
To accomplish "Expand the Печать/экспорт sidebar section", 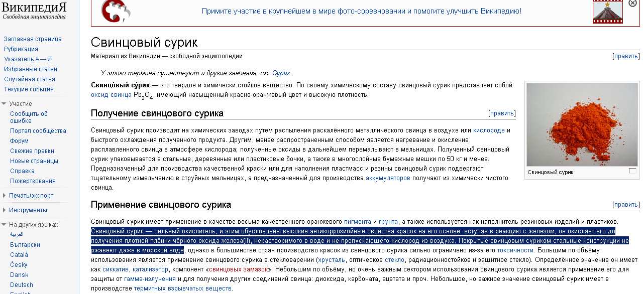I will (5, 196).
